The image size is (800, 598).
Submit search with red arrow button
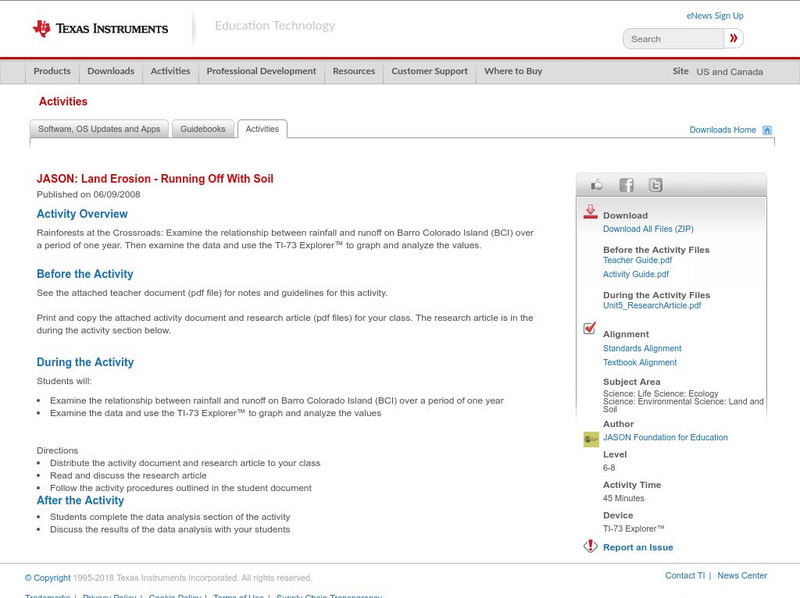734,38
